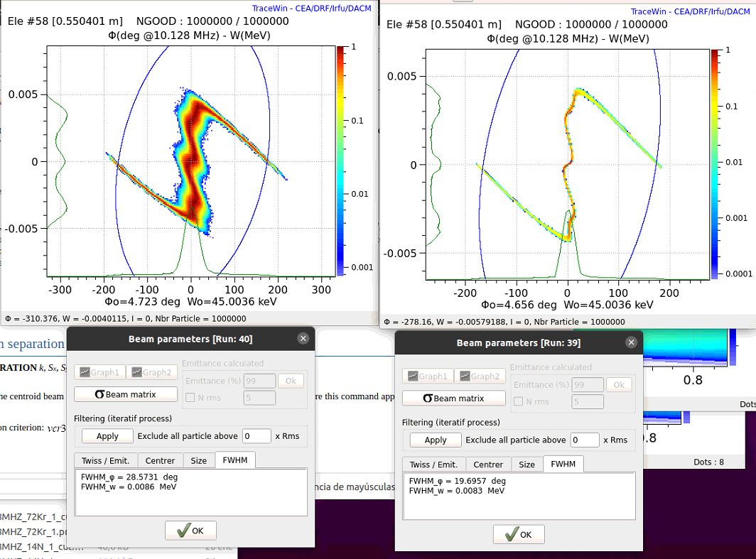Switch to Size tab in Run 39 dialog
The width and height of the screenshot is (756, 559).
527,465
